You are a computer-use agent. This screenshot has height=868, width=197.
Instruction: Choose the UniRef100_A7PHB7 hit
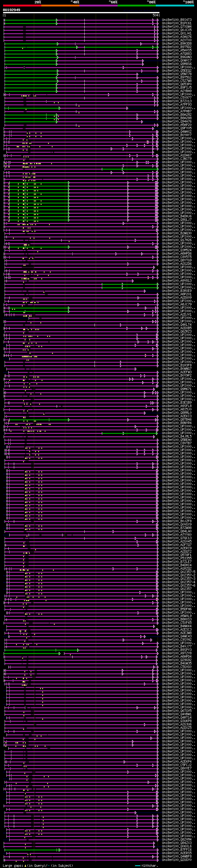tap(177, 111)
